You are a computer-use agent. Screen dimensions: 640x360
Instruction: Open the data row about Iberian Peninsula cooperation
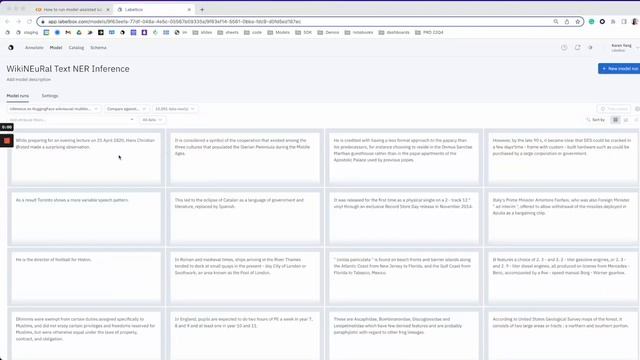(x=245, y=158)
